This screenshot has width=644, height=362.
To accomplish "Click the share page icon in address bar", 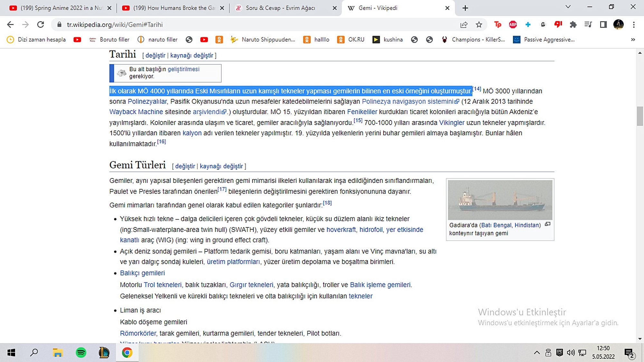I will click(464, 25).
